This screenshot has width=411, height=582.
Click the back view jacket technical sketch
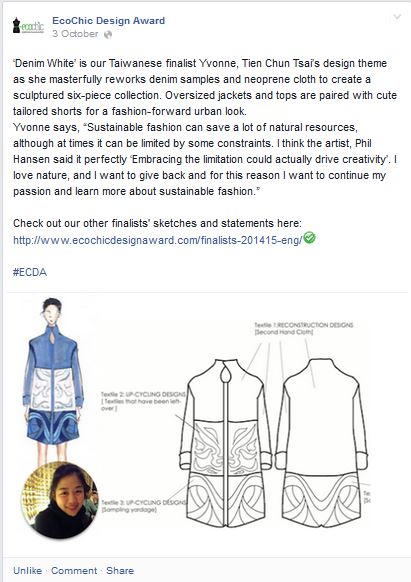322,442
